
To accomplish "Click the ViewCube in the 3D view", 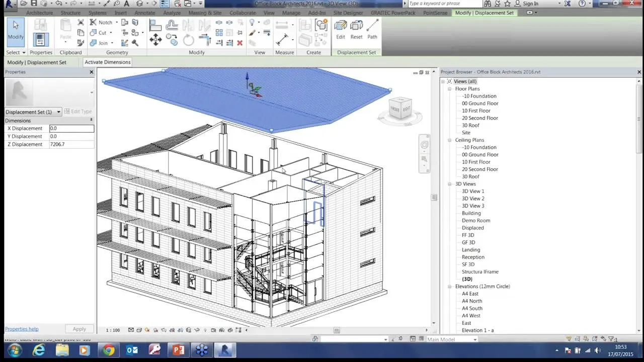I will pyautogui.click(x=400, y=109).
